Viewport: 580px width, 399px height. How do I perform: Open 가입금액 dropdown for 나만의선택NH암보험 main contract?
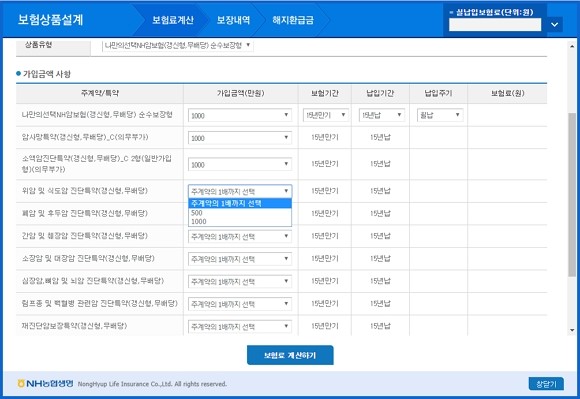(240, 115)
